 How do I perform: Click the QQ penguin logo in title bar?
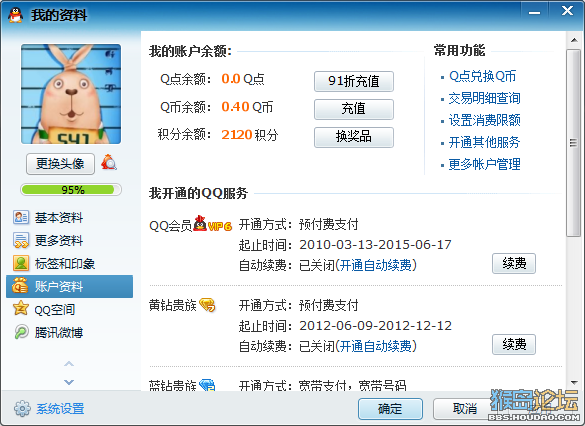pos(16,15)
